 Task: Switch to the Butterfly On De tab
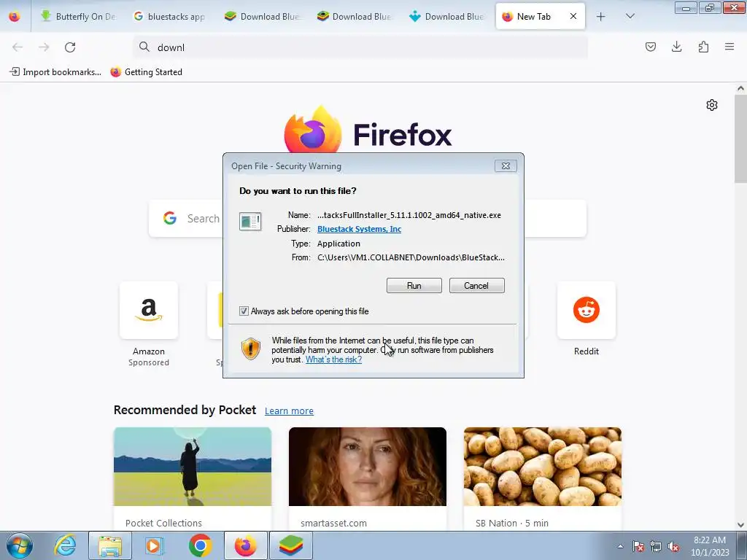[x=78, y=16]
